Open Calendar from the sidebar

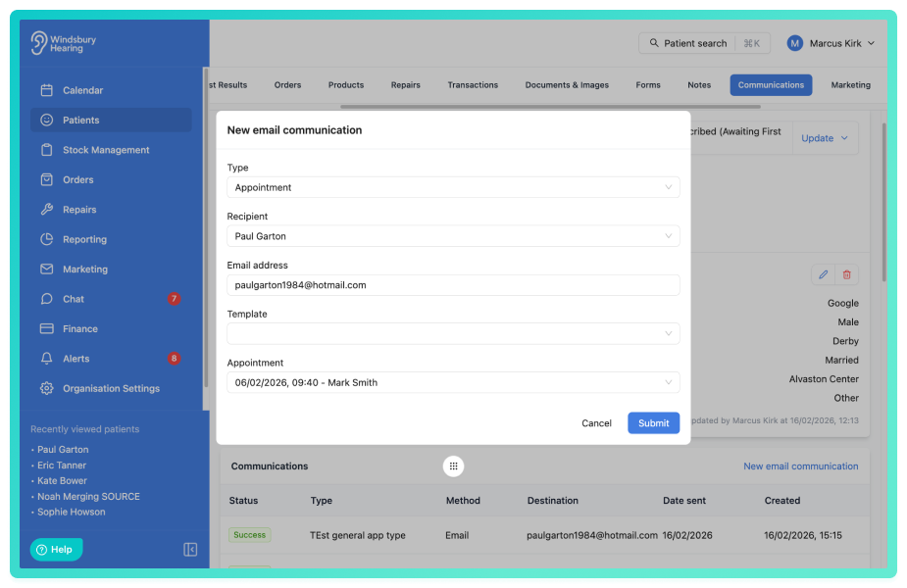click(111, 90)
